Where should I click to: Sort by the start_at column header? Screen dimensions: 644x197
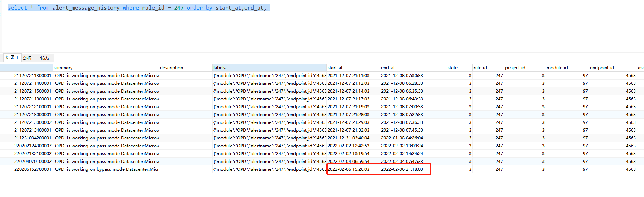335,68
